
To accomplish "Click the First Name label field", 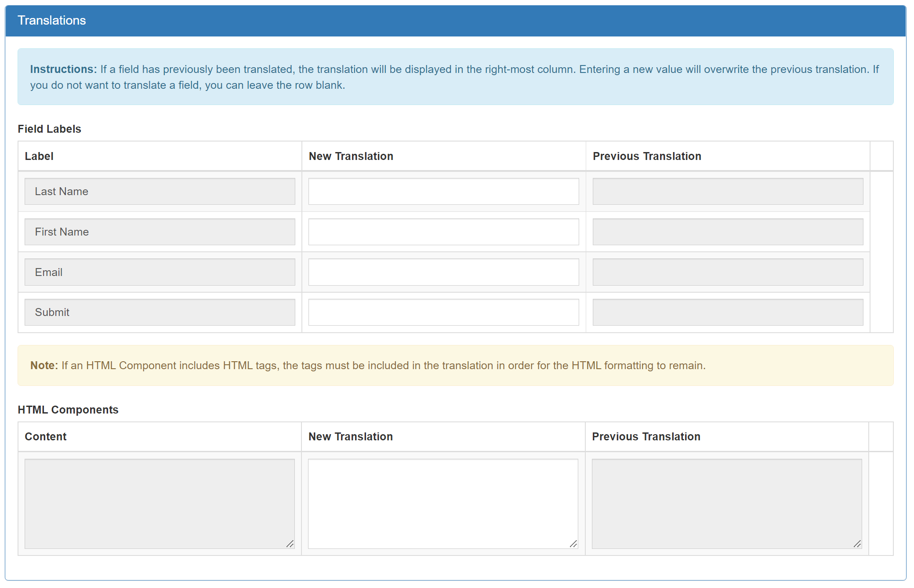I will tap(160, 232).
